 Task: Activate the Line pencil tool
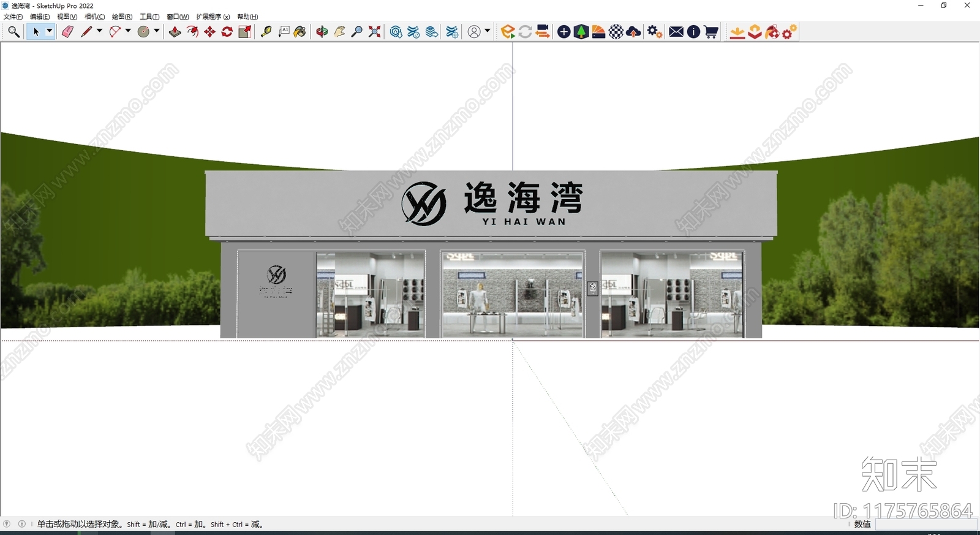(x=86, y=32)
